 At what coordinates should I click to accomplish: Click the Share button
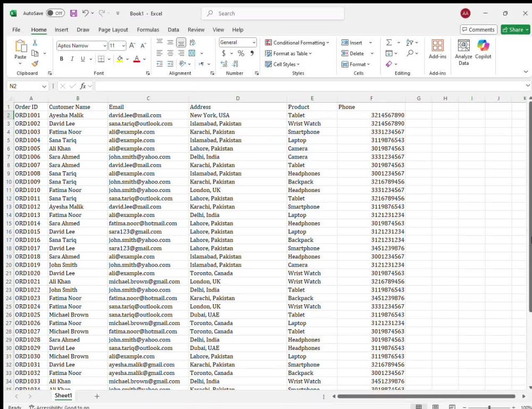515,29
